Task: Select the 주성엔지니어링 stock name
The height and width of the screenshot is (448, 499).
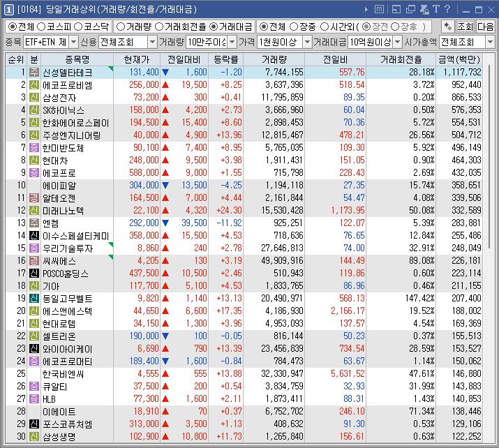Action: [72, 135]
